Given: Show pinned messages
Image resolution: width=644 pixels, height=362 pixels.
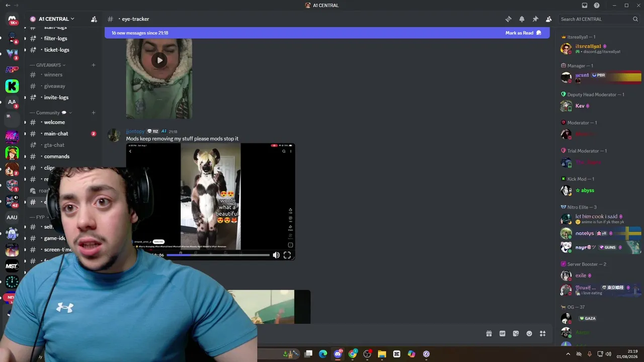Looking at the screenshot, I should [535, 19].
